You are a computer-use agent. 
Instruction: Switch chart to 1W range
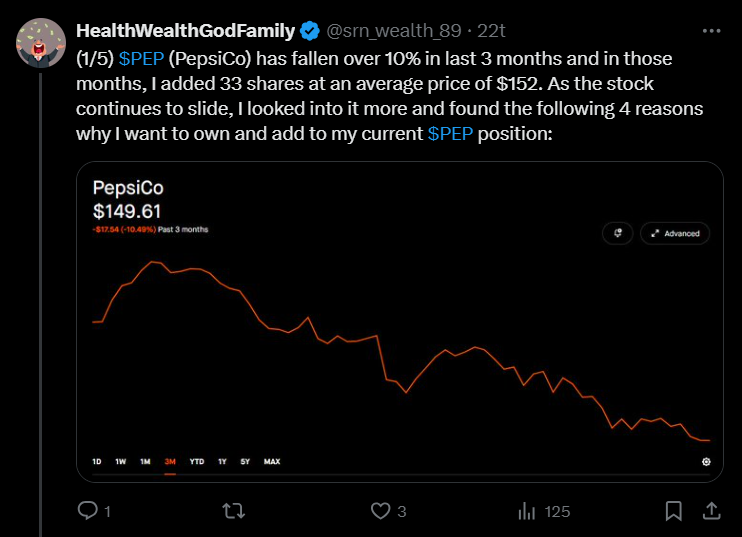(121, 461)
